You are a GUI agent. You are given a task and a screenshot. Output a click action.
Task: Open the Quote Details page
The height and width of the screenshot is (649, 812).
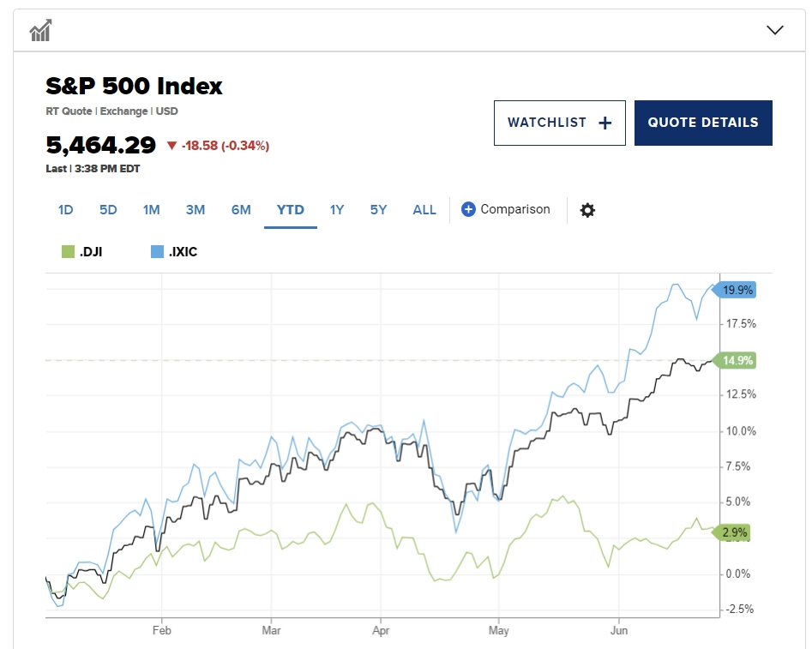703,123
